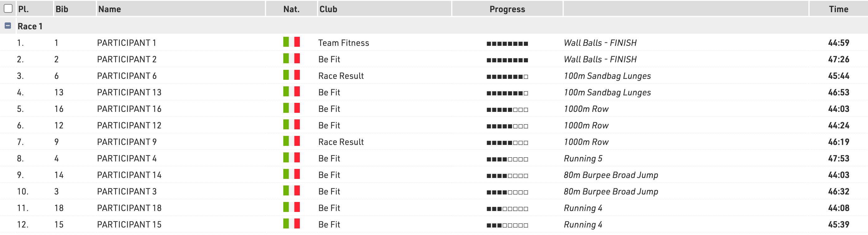Click the flag icon for PARTICIPANT 16
Image resolution: width=868 pixels, height=235 pixels.
291,108
